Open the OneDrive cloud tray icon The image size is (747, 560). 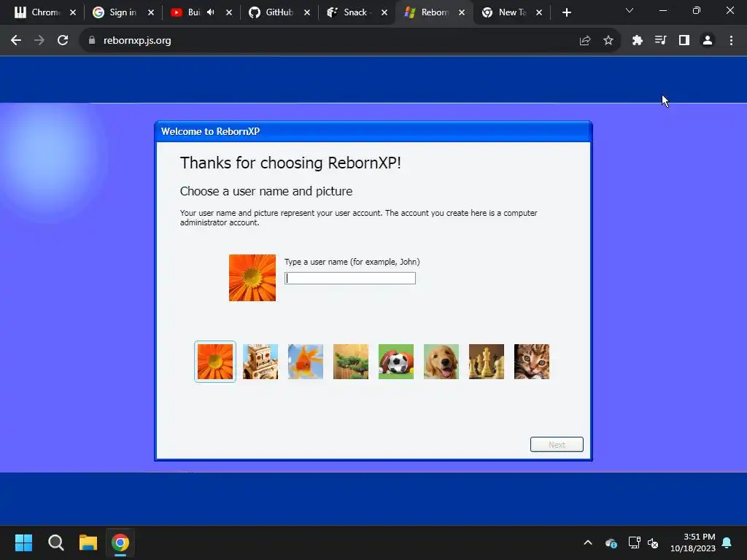[611, 542]
